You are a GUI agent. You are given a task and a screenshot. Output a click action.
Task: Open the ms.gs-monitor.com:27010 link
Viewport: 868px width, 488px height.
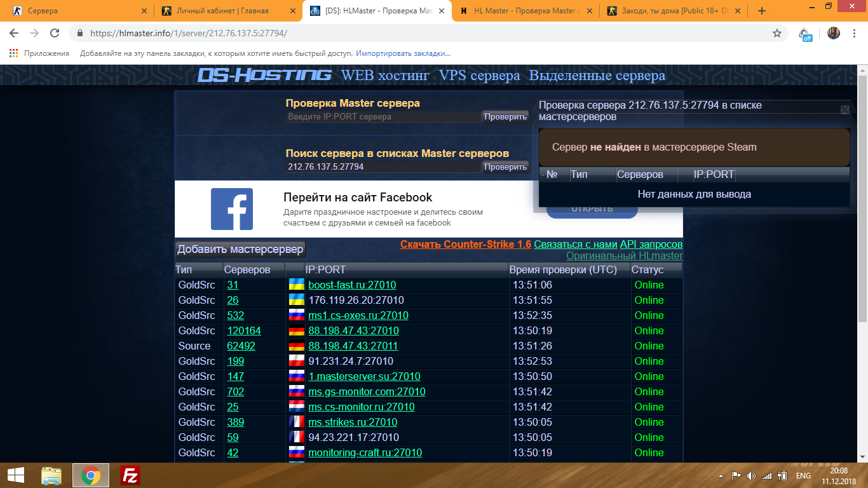367,391
